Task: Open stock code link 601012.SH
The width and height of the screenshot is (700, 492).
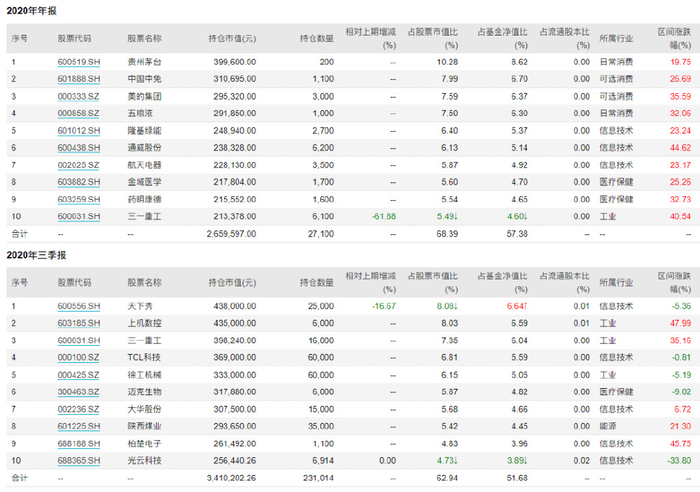Action: (x=79, y=131)
